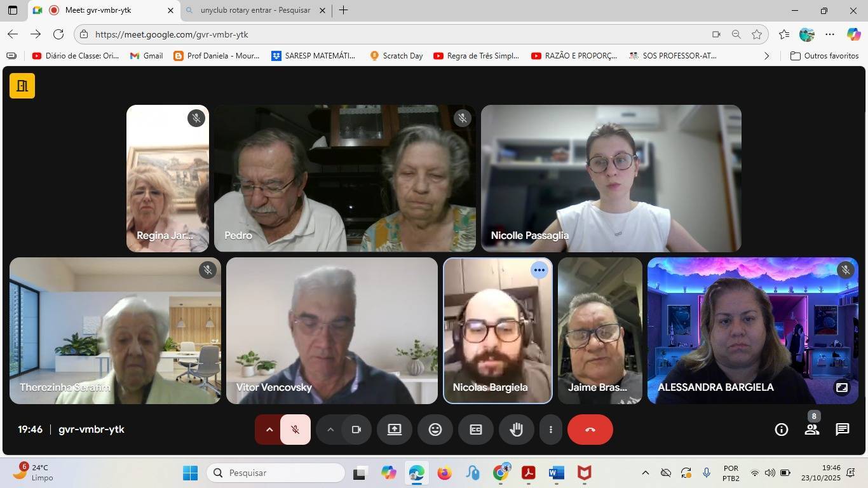This screenshot has height=488, width=868.
Task: Start presenting your screen
Action: (x=395, y=430)
